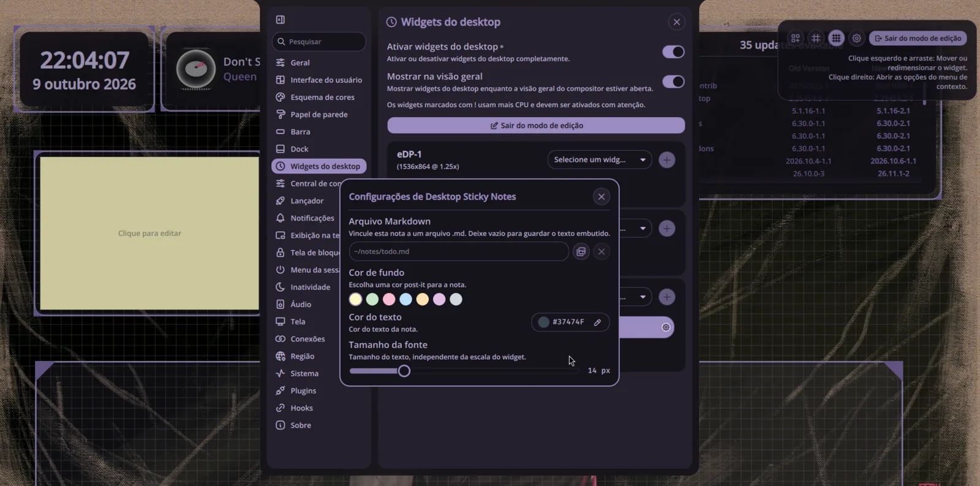The height and width of the screenshot is (486, 980).
Task: Choose the pink post-it background color
Action: tap(389, 299)
